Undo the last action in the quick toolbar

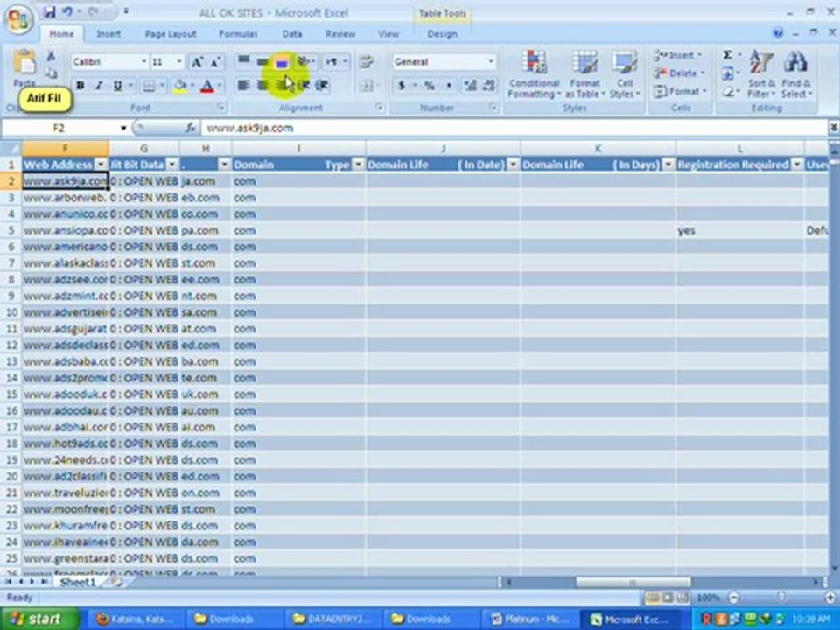(67, 11)
